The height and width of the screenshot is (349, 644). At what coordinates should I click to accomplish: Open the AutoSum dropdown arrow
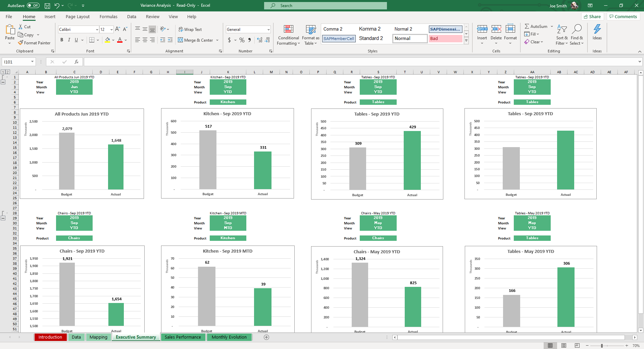[x=552, y=27]
